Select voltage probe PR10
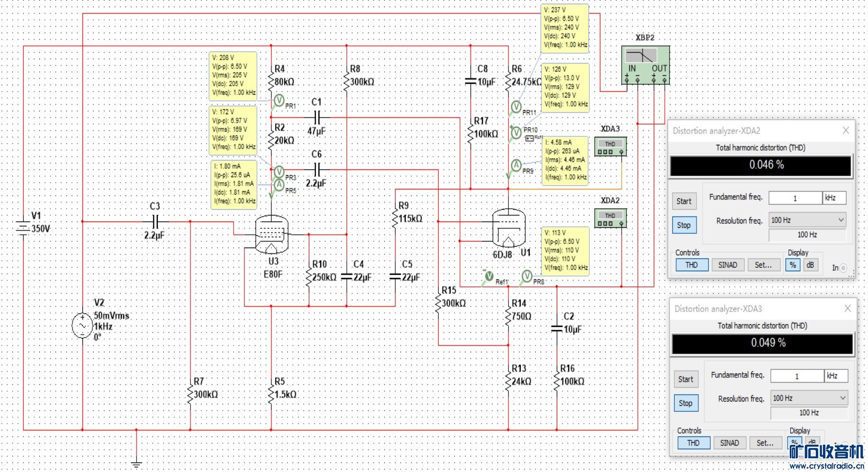This screenshot has height=472, width=868. 516,133
